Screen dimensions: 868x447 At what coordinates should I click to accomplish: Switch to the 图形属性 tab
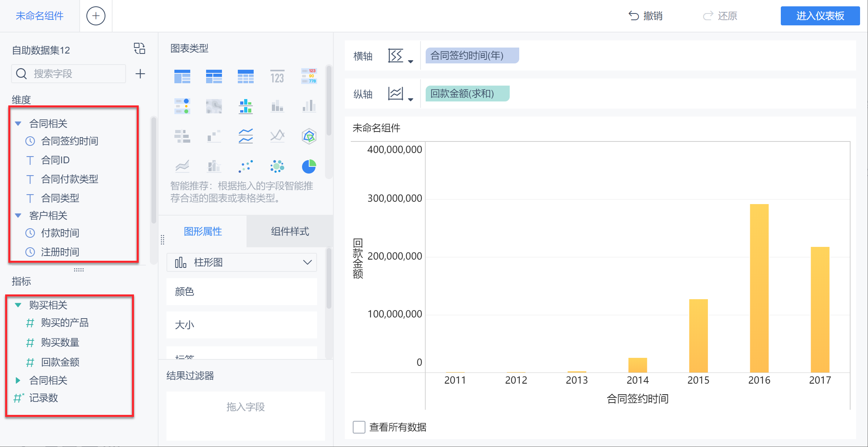point(203,231)
